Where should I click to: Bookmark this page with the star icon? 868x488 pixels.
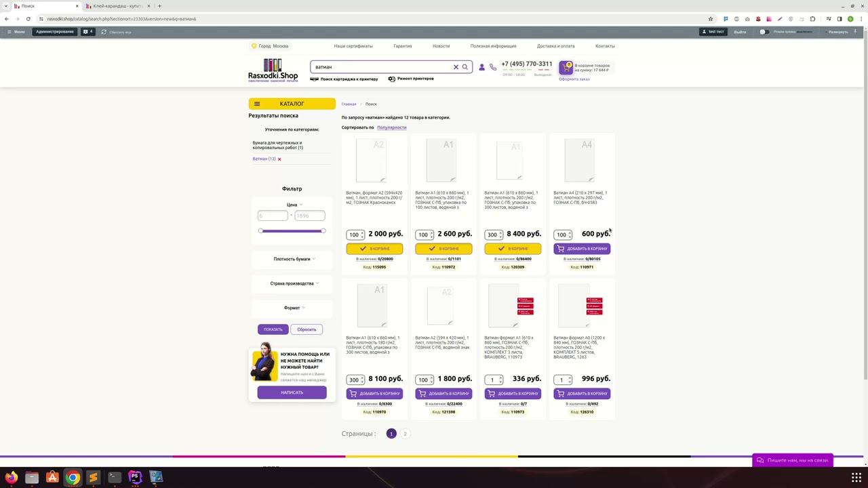711,19
